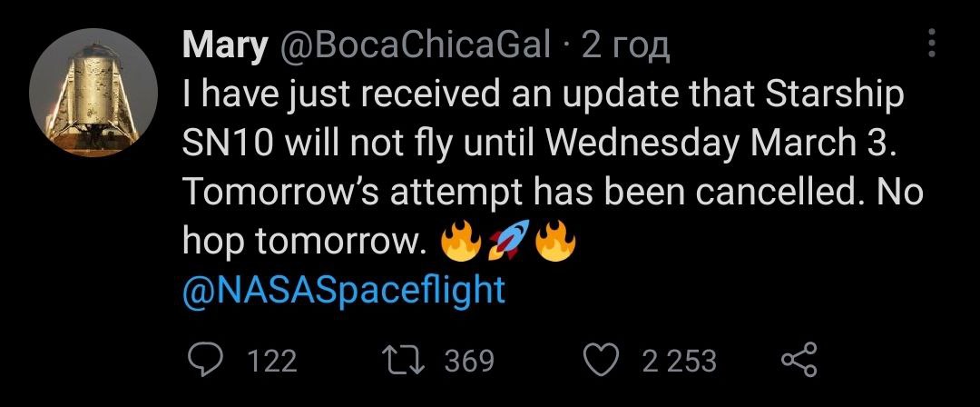Click the 369 retweets count
The height and width of the screenshot is (407, 980).
(469, 361)
